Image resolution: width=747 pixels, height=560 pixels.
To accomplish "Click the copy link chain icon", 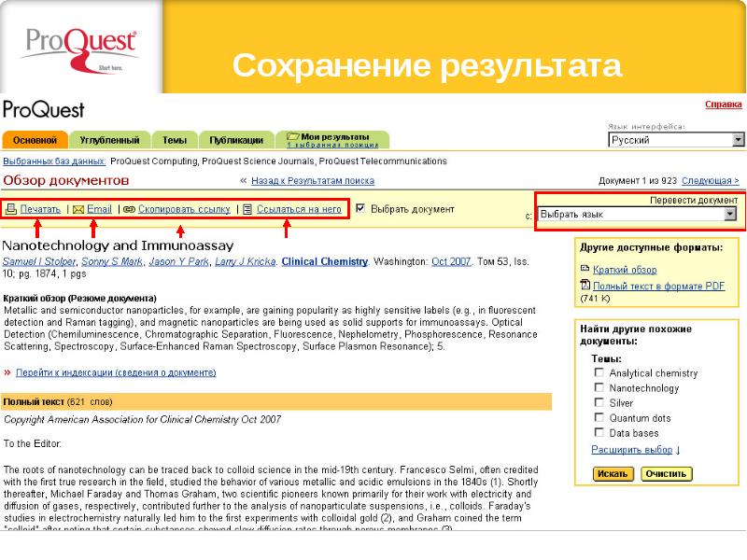I will pos(129,210).
